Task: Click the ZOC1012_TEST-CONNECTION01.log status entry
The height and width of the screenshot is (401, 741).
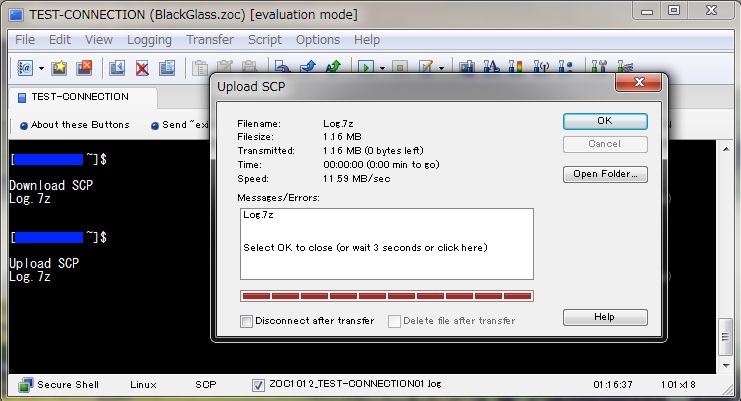Action: coord(355,384)
